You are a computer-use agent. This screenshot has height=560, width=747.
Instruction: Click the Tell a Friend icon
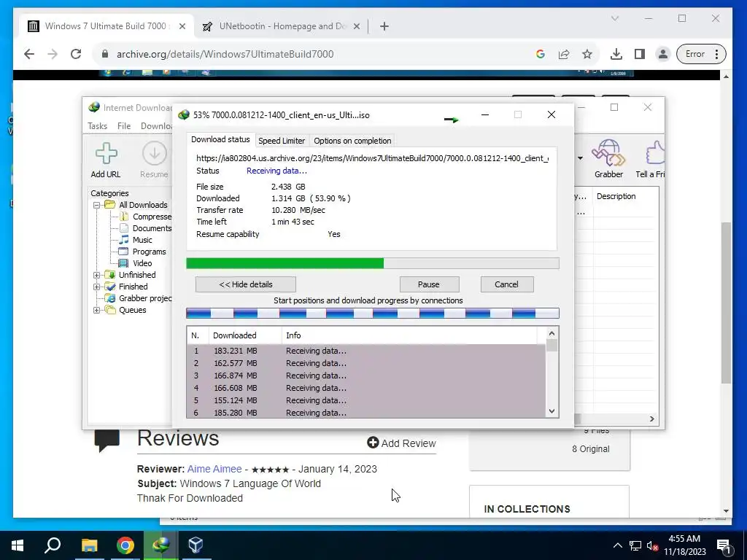point(654,152)
